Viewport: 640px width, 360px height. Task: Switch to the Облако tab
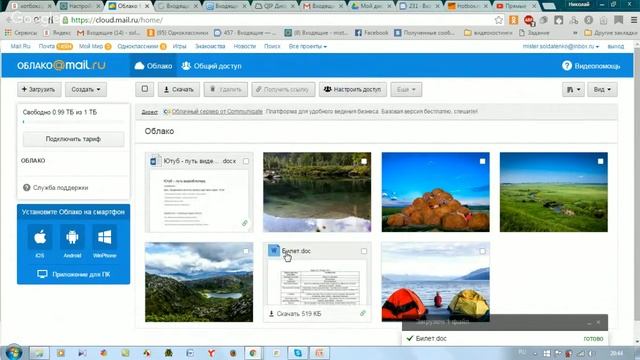coord(153,66)
